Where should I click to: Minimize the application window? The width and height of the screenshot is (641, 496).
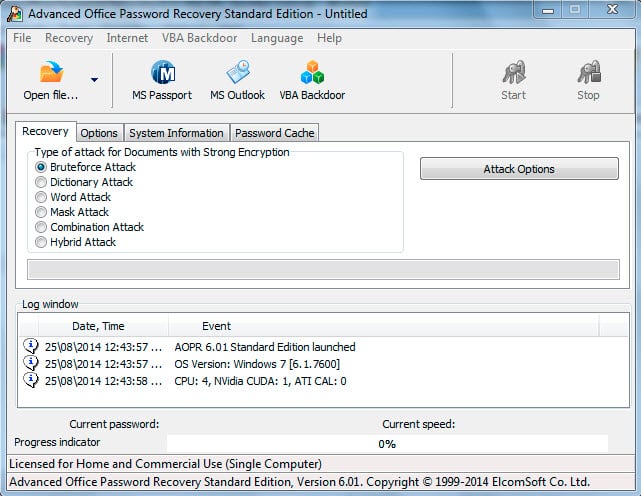tap(548, 10)
